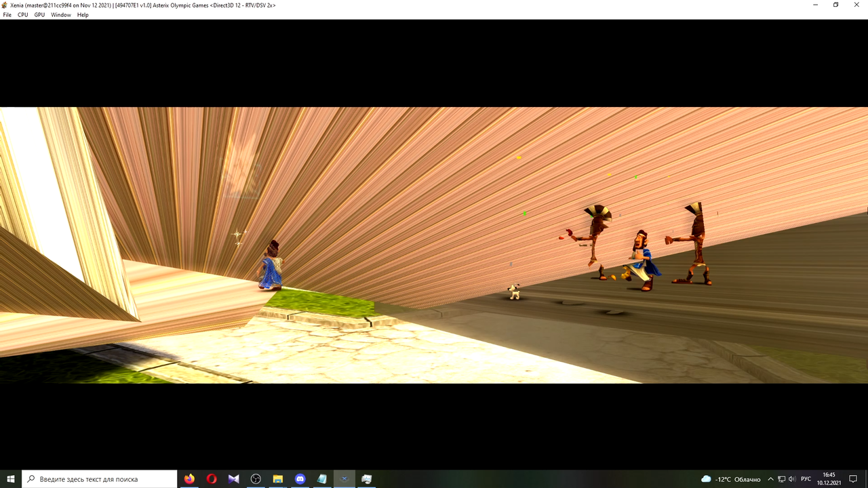Open the Help menu

[x=83, y=15]
